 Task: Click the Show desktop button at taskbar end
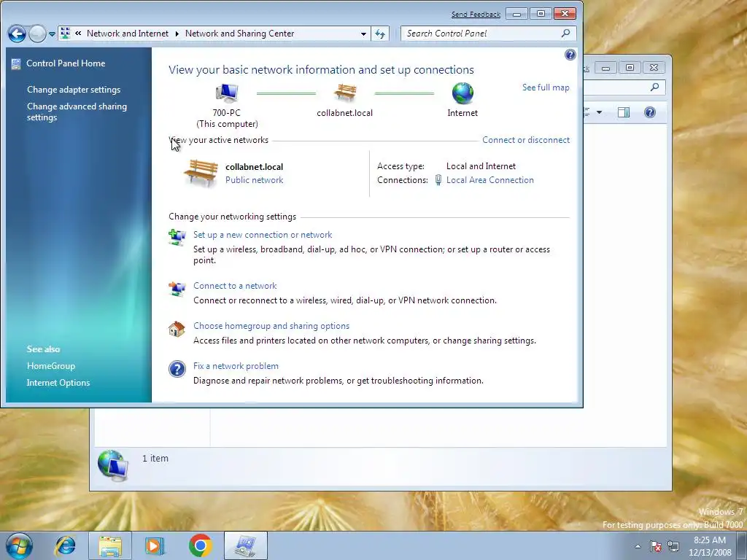coord(743,545)
